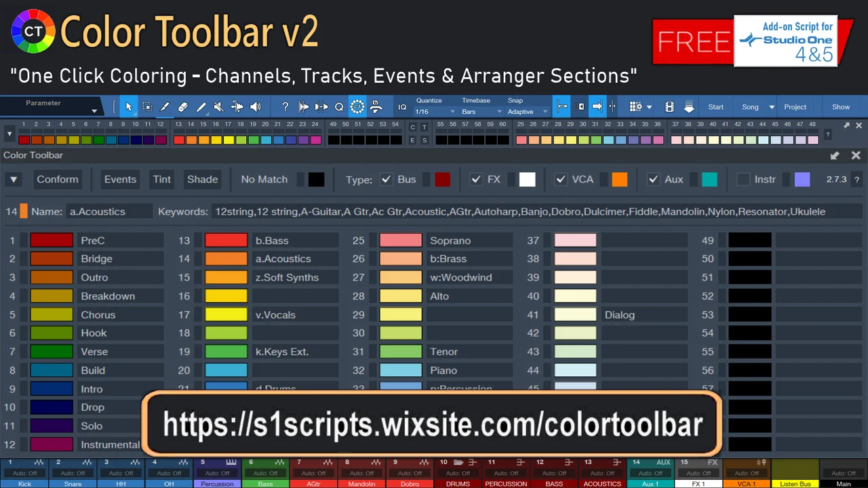Enable the Instr type checkbox

(x=743, y=180)
